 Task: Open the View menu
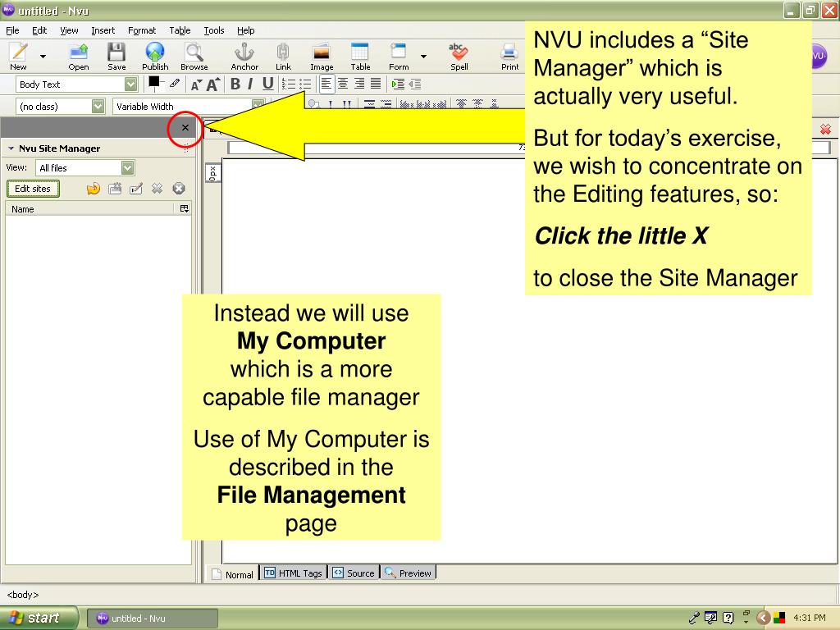point(69,30)
